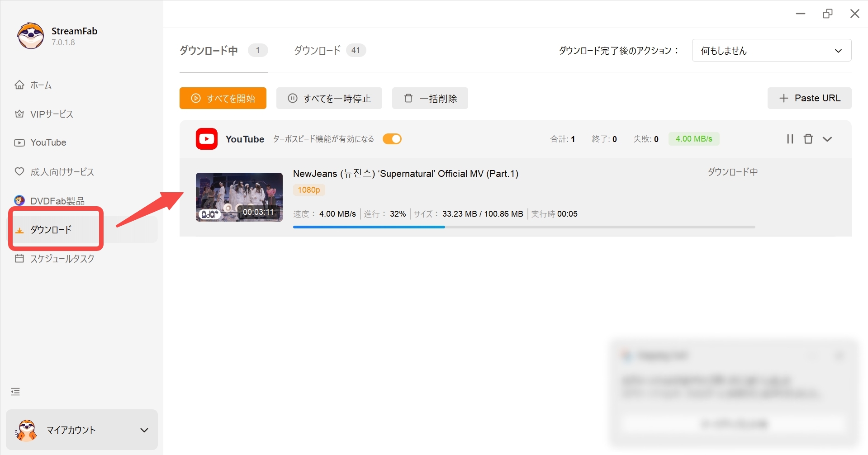
Task: Click the すべてを一時停止 button
Action: pos(329,98)
